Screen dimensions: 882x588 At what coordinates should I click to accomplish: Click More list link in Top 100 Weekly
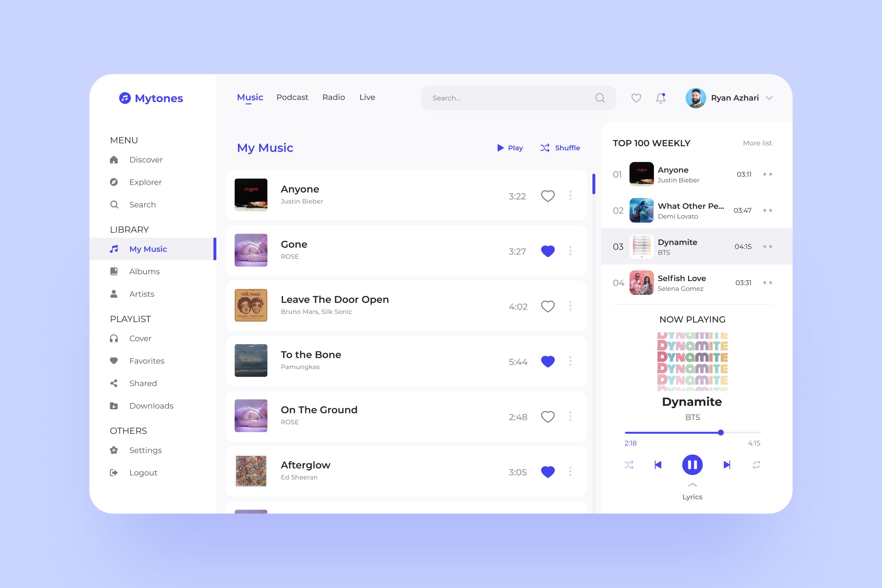757,143
